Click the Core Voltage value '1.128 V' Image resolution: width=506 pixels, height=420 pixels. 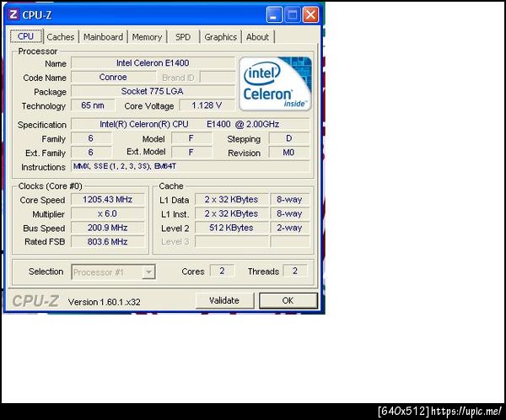207,105
